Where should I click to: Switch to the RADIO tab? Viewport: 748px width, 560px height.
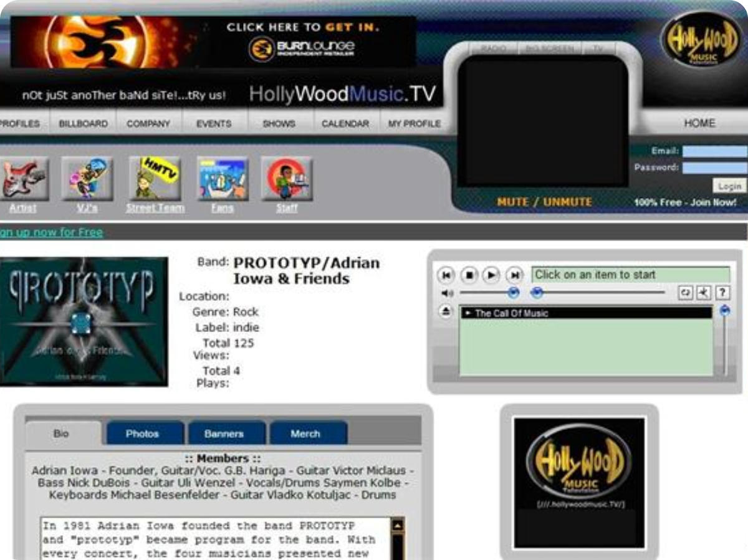[494, 49]
